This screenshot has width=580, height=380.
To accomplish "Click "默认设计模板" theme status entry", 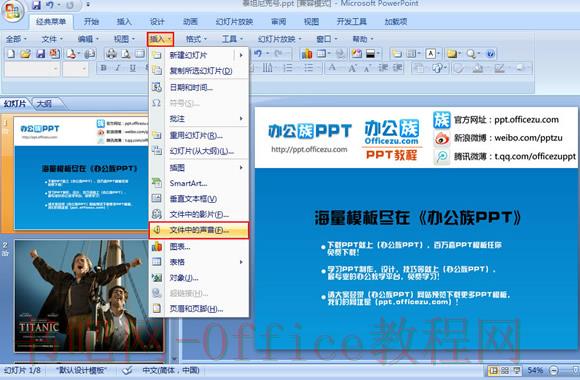I will pos(81,370).
